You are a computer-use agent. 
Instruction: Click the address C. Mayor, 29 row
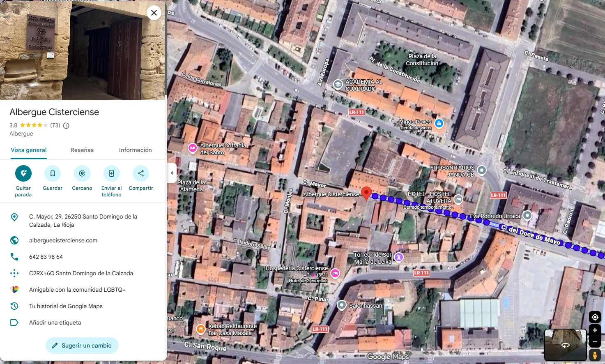[82, 221]
